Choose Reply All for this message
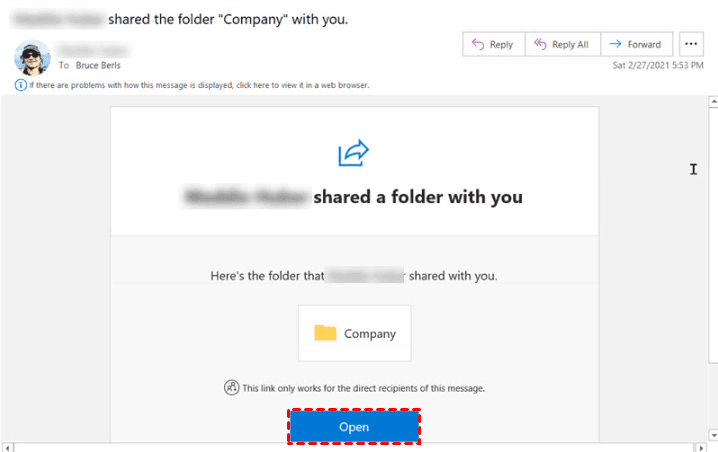This screenshot has width=718, height=452. click(561, 44)
